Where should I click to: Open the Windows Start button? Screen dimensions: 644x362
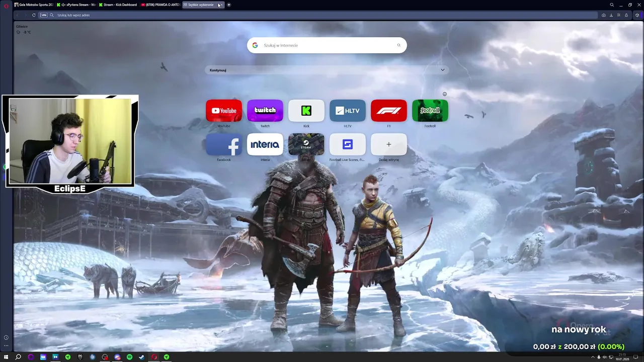click(x=6, y=357)
